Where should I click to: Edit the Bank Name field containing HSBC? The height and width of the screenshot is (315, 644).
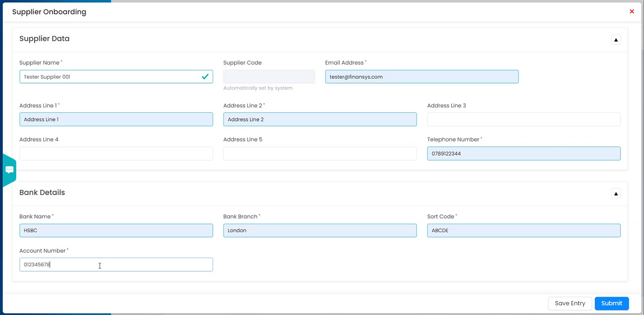coord(116,230)
